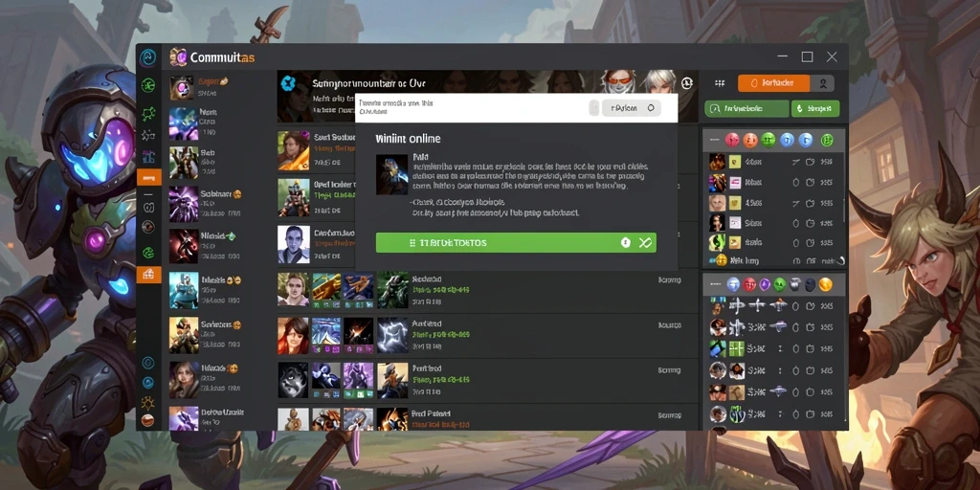Viewport: 980px width, 490px height.
Task: Select the orange tab button in the header
Action: coord(773,83)
